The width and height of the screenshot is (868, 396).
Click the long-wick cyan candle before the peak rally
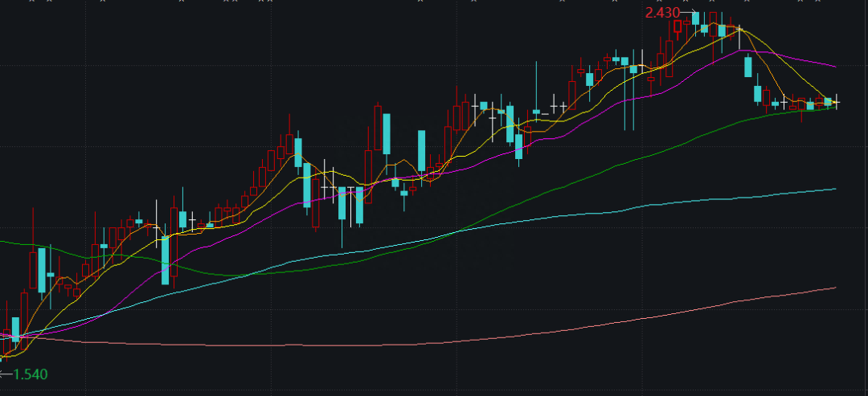click(633, 69)
